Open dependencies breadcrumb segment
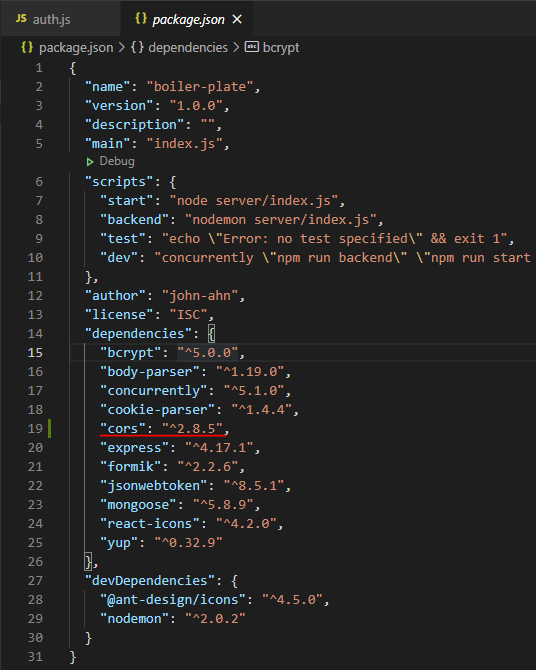 pyautogui.click(x=188, y=47)
